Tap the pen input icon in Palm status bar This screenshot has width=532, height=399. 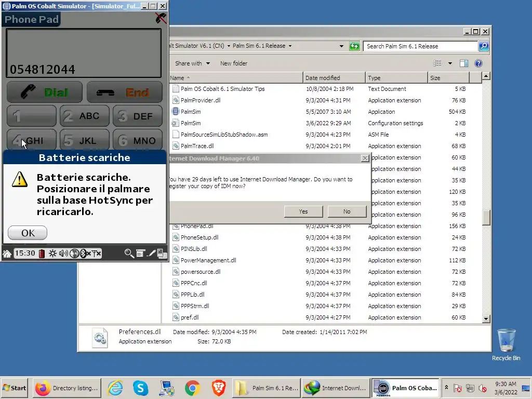click(x=152, y=254)
